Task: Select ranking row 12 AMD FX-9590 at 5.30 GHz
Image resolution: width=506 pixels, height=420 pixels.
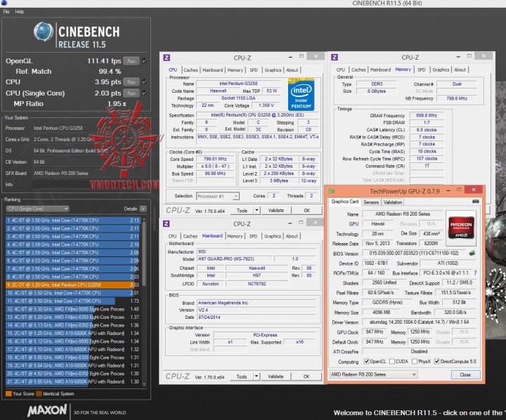Action: [72, 309]
